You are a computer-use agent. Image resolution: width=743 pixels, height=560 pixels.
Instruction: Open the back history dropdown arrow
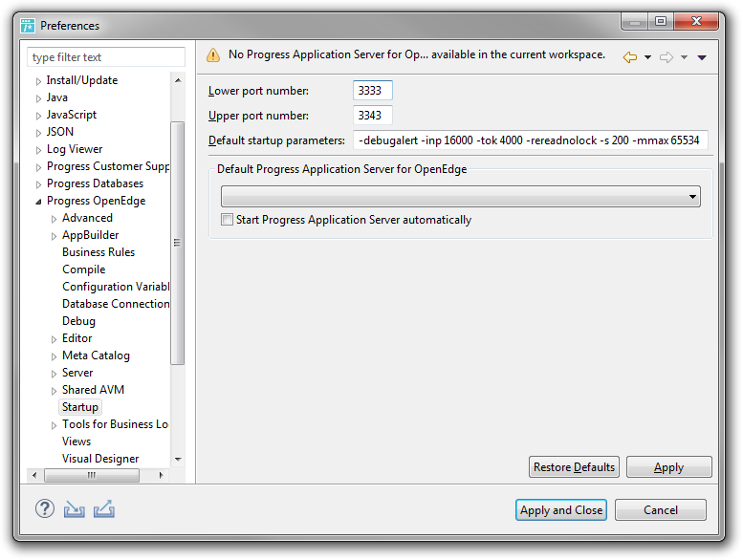tap(647, 57)
